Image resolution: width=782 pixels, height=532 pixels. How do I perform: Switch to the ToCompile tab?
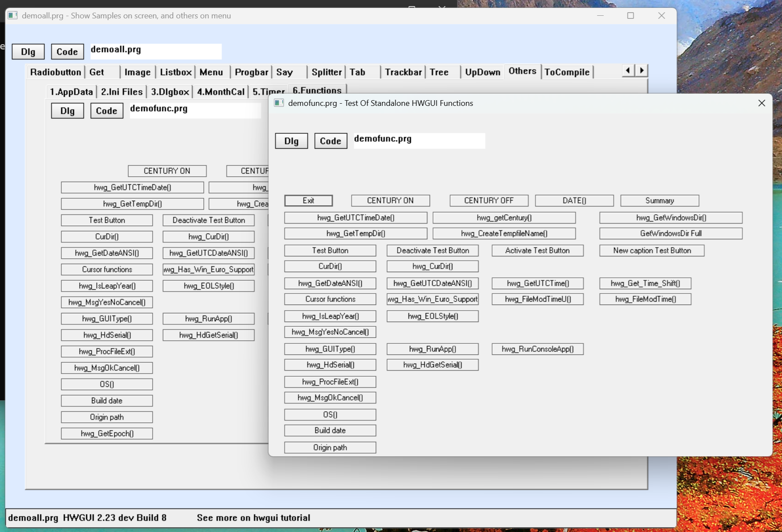pyautogui.click(x=567, y=72)
